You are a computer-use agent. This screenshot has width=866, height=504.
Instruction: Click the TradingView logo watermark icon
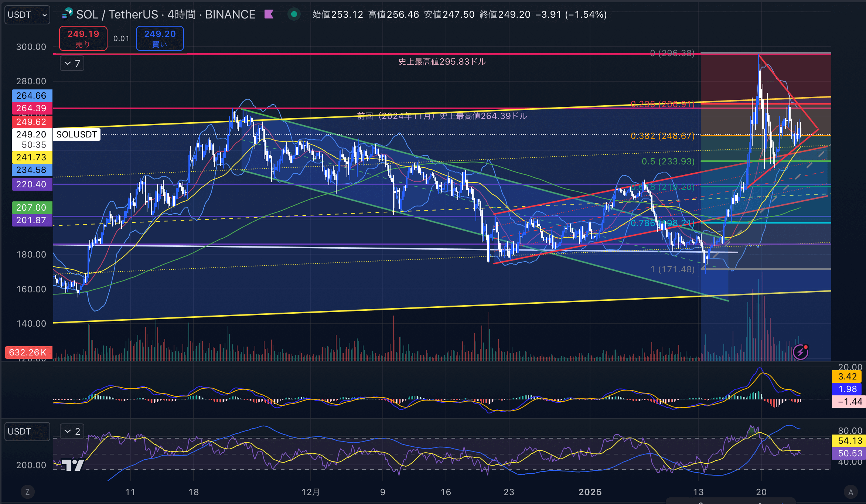pyautogui.click(x=73, y=465)
